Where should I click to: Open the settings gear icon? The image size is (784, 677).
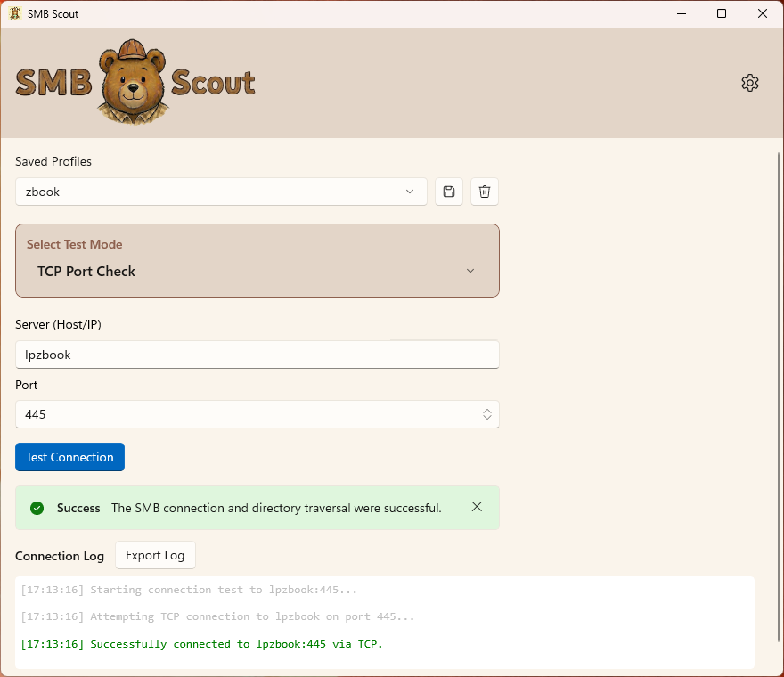pos(750,83)
